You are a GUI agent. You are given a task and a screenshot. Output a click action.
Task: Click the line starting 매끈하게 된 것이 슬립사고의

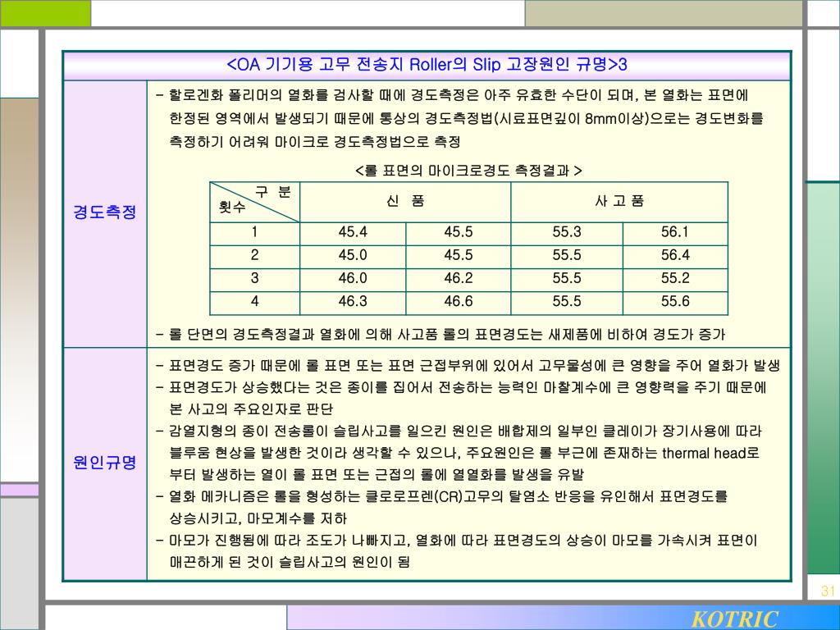[290, 563]
